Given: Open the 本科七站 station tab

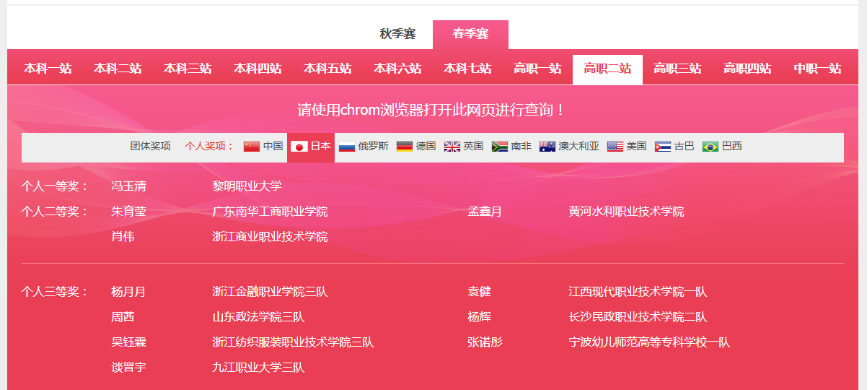Looking at the screenshot, I should (x=468, y=69).
